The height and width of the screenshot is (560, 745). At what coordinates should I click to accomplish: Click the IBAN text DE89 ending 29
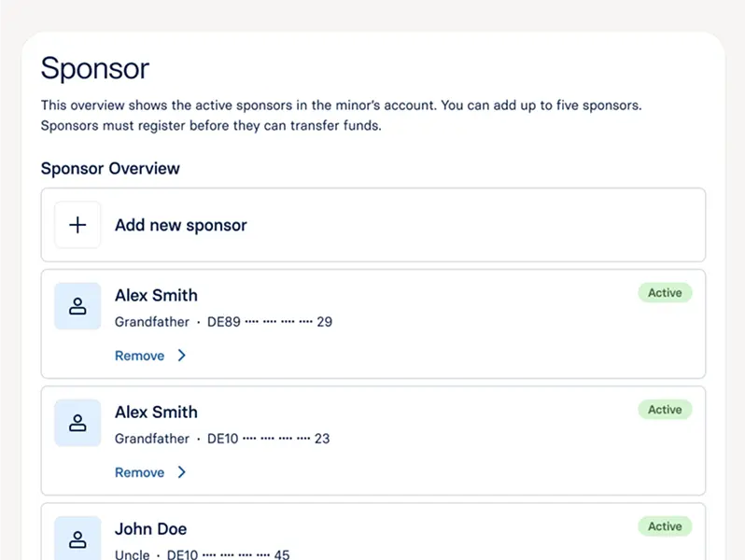point(270,322)
